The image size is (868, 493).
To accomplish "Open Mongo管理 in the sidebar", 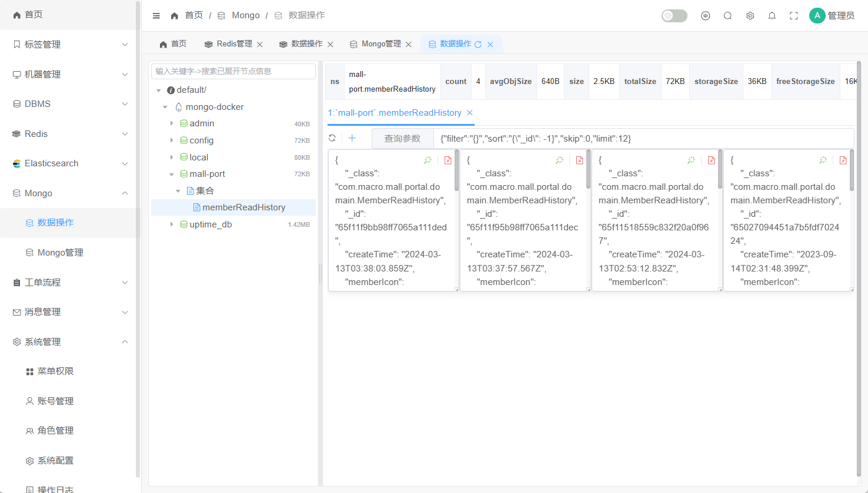I will tap(60, 253).
